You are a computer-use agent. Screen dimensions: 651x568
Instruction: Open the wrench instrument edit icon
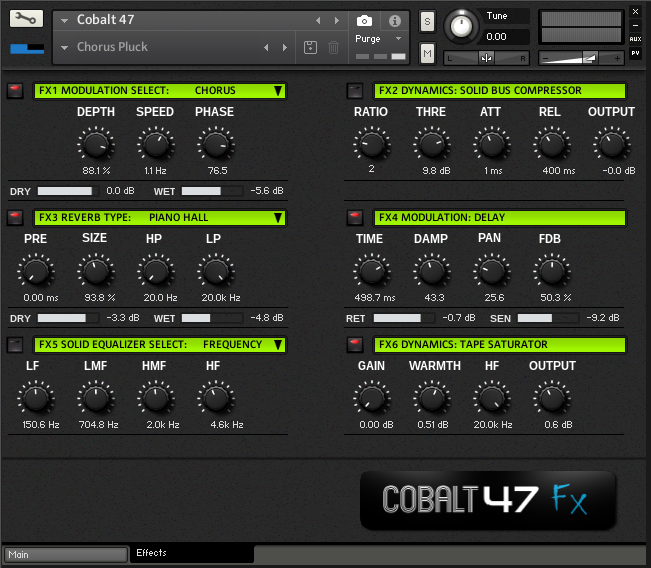click(26, 19)
